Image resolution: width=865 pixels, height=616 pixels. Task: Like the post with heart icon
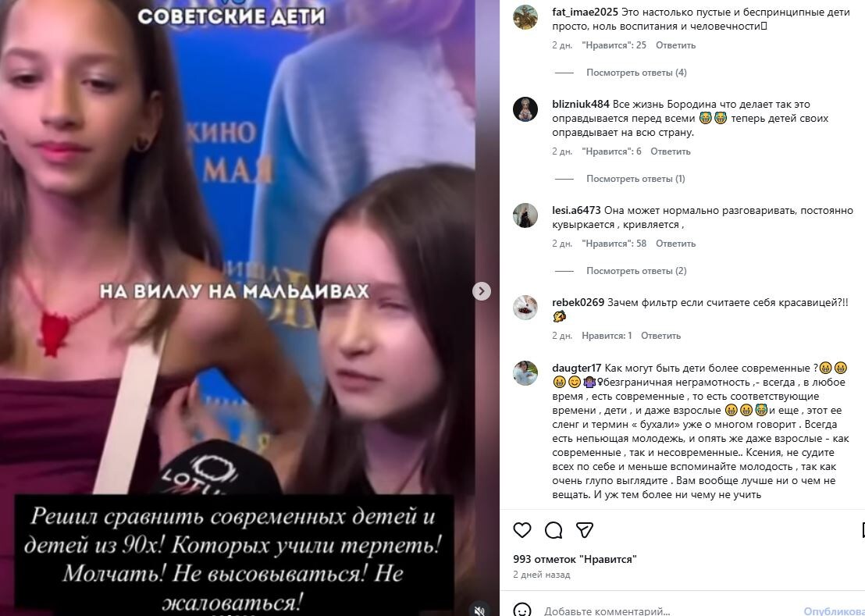click(x=521, y=530)
